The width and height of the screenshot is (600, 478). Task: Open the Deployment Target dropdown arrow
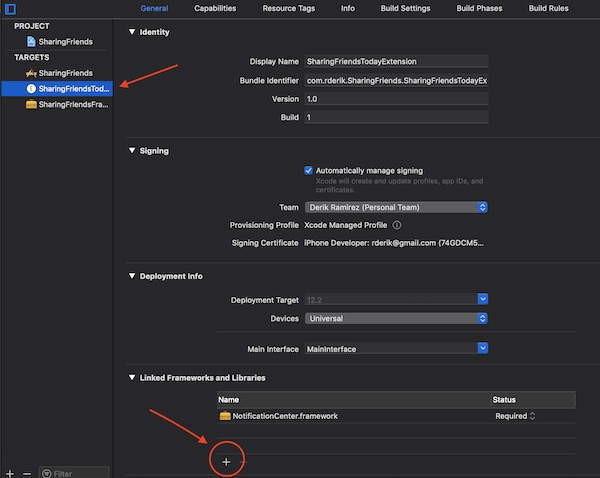click(x=483, y=299)
